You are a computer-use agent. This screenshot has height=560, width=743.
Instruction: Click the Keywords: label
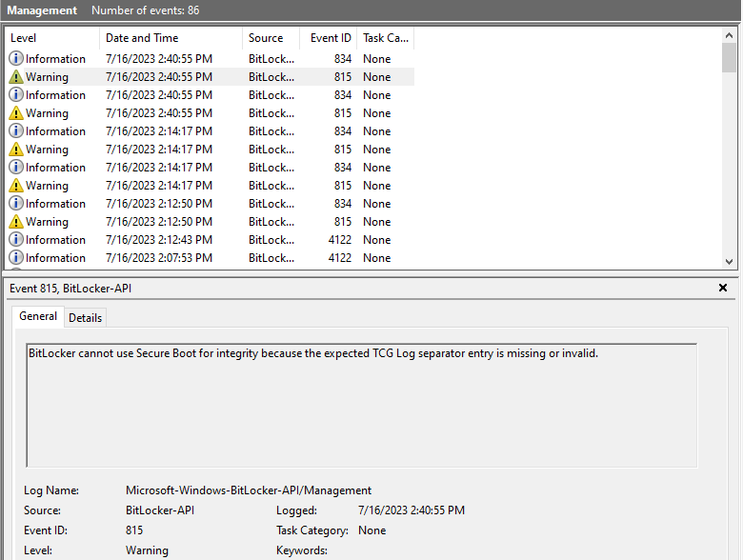coord(302,550)
